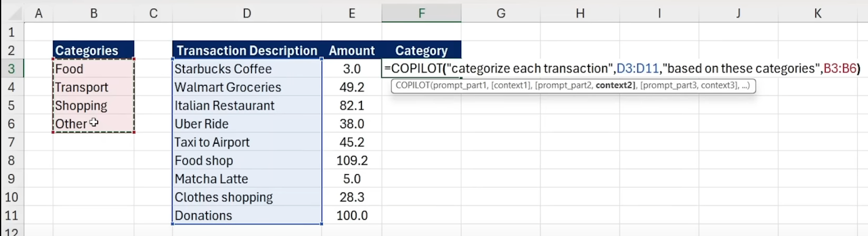Click the Categories header cell
This screenshot has width=868, height=236.
point(94,50)
